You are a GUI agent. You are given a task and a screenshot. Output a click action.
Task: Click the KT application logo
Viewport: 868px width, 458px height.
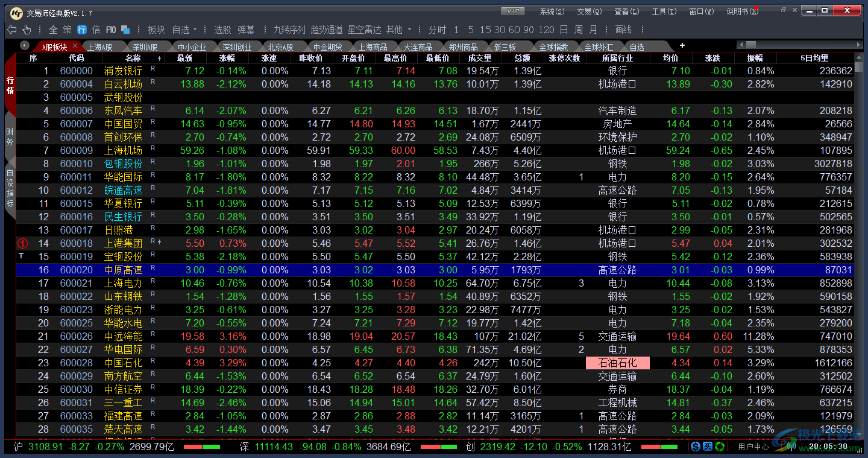tap(16, 12)
